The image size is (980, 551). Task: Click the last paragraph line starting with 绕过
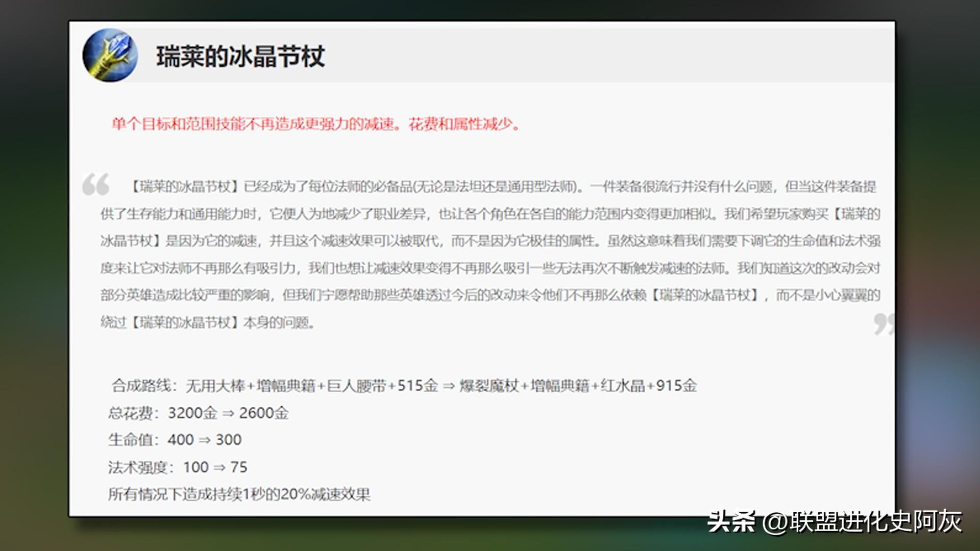pos(207,322)
